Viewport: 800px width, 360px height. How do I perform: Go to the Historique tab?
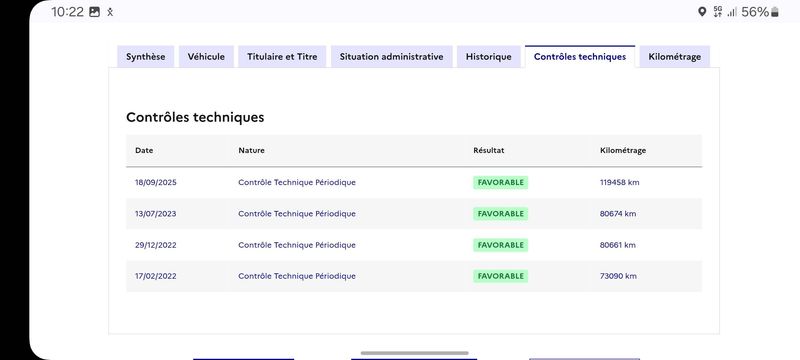[488, 57]
